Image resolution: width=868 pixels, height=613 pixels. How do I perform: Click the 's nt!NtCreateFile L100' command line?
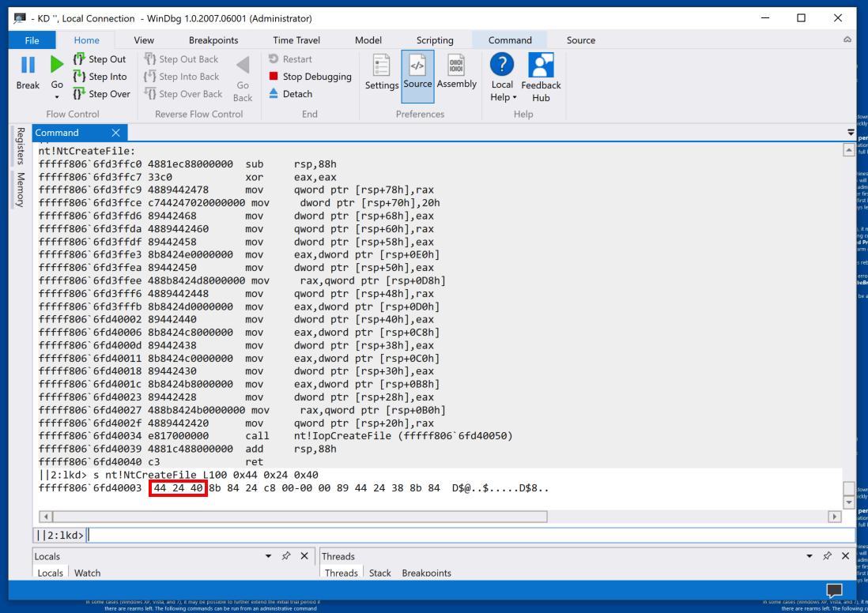[x=178, y=475]
